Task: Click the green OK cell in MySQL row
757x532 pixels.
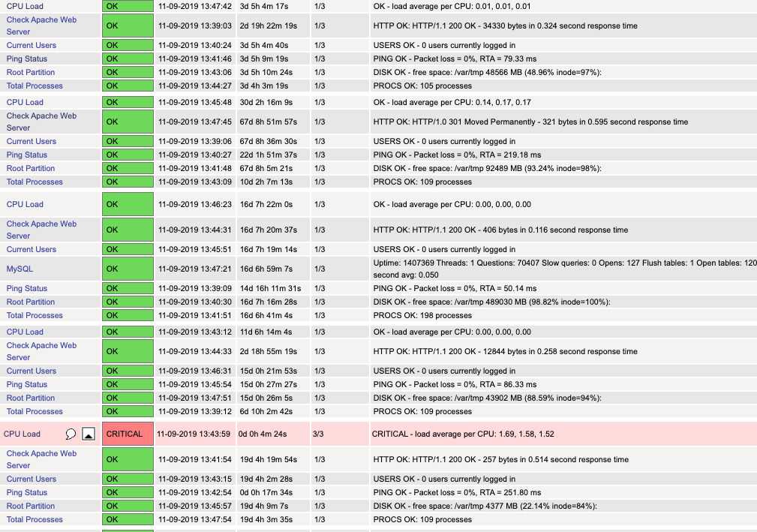Action: (x=128, y=269)
